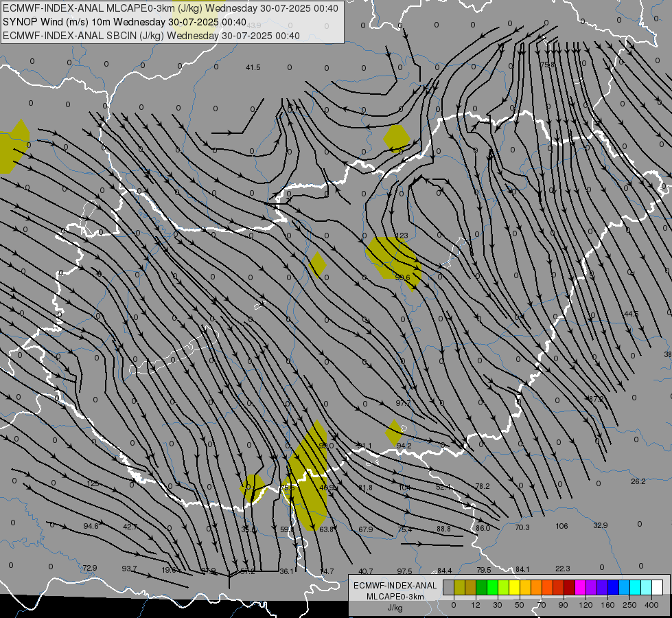The height and width of the screenshot is (618, 672).
Task: Click the map value 94.2
Action: 404,446
